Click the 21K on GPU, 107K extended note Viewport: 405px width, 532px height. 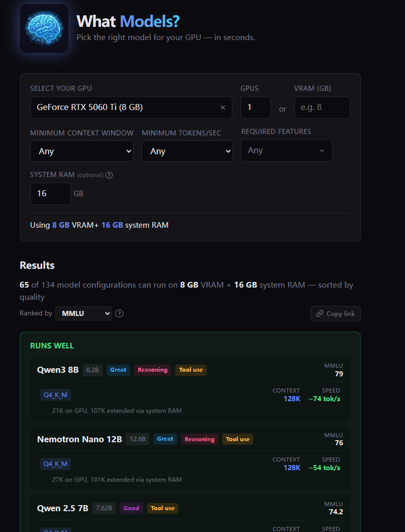117,411
